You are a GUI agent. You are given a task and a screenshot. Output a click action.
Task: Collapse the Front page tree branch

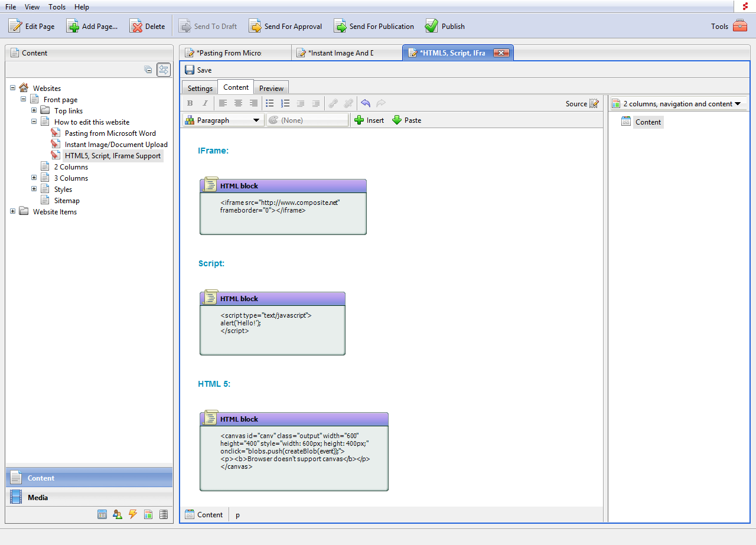23,99
